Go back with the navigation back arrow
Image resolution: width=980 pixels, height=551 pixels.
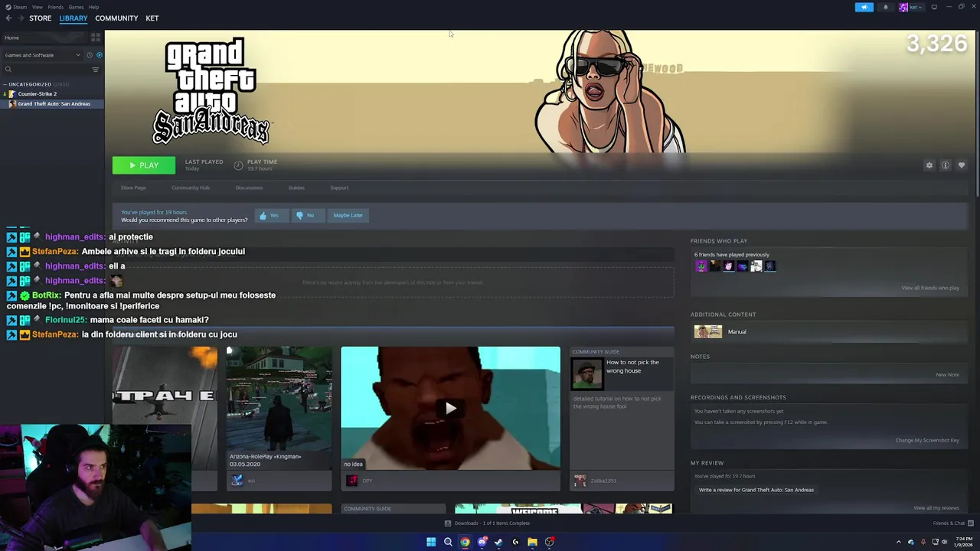pyautogui.click(x=8, y=18)
